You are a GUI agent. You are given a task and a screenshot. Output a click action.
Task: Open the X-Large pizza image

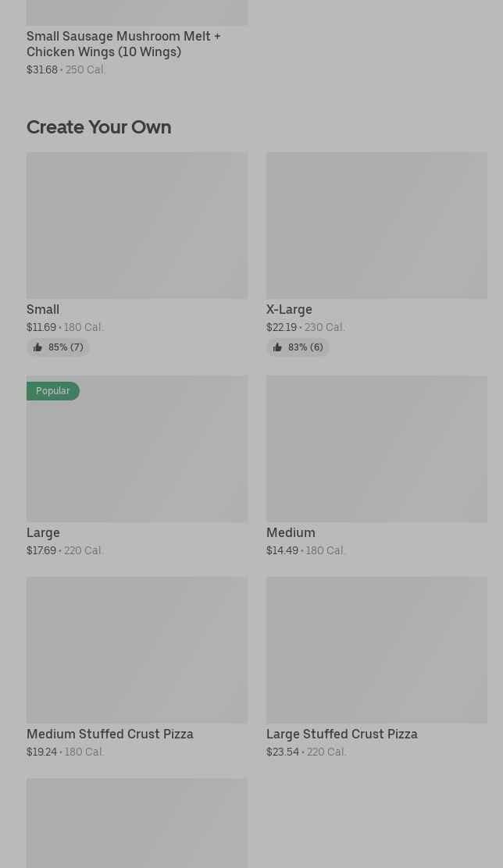pyautogui.click(x=376, y=226)
